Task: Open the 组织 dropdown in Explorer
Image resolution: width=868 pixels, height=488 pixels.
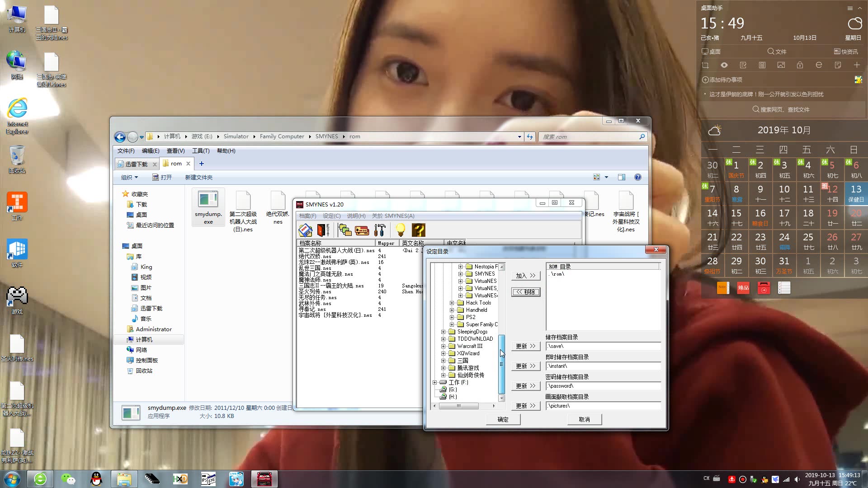Action: (x=129, y=177)
